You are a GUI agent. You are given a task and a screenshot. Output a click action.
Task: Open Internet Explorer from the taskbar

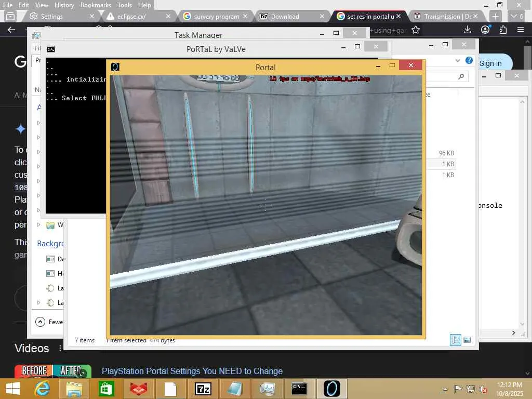click(43, 389)
